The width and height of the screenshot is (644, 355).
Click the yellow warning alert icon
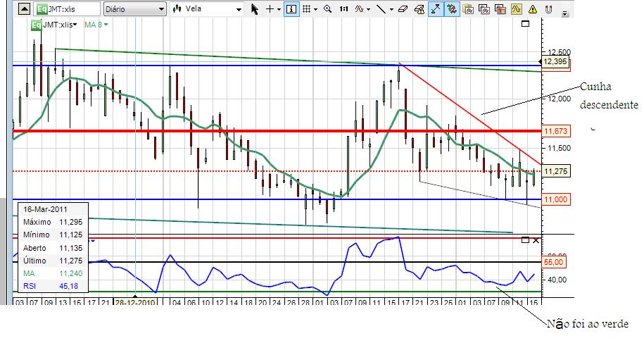533,9
